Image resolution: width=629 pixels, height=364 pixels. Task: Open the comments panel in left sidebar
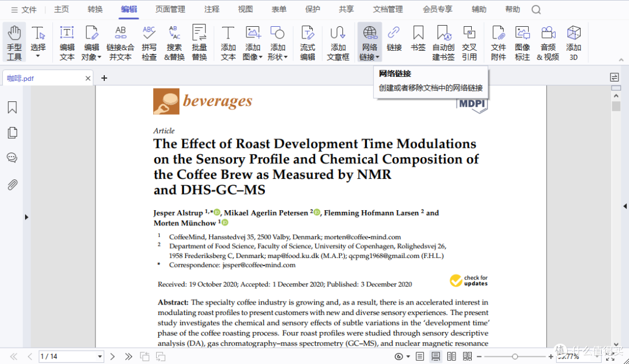point(12,158)
